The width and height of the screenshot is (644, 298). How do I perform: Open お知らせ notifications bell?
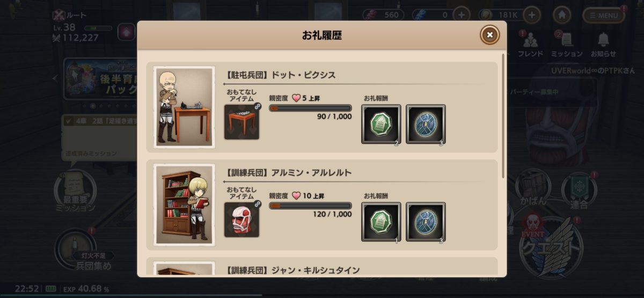pos(603,44)
